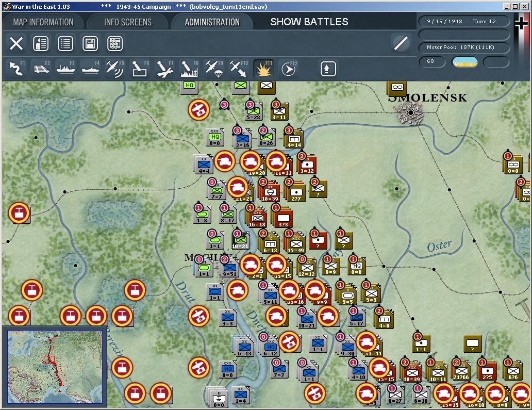Viewport: 532px width, 410px height.
Task: Click tank battle marker beside blue 4=4
Action: pyautogui.click(x=225, y=161)
